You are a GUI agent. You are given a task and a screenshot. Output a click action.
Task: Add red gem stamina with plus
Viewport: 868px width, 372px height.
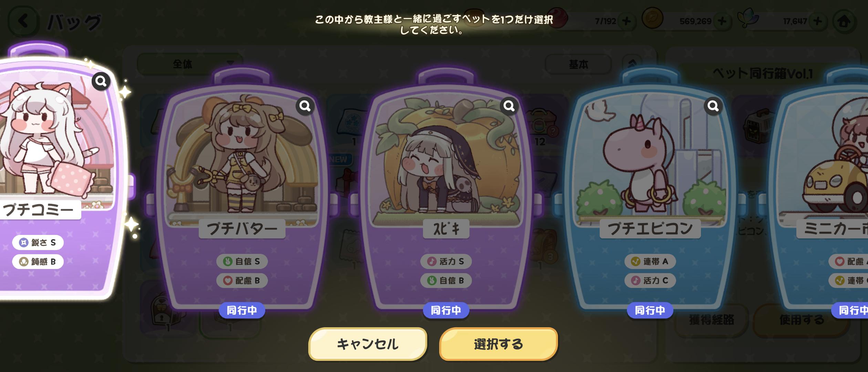pos(626,21)
